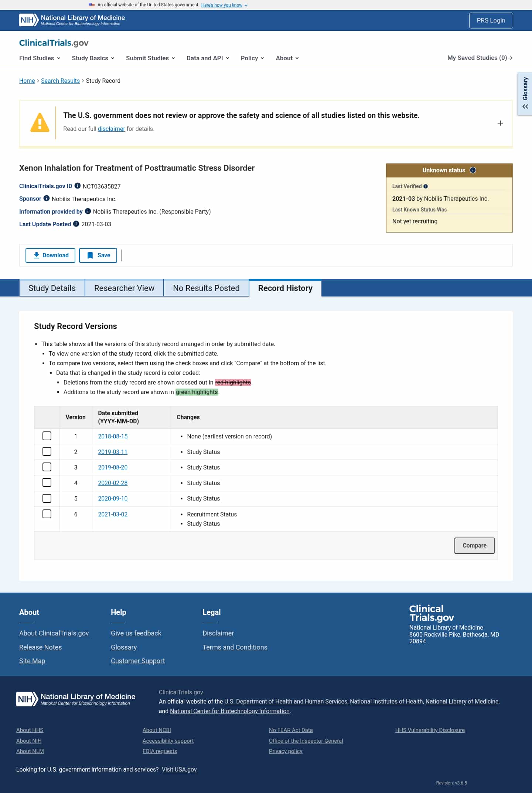Viewport: 532px width, 793px height.
Task: Open the Study Basics dropdown
Action: click(x=93, y=58)
